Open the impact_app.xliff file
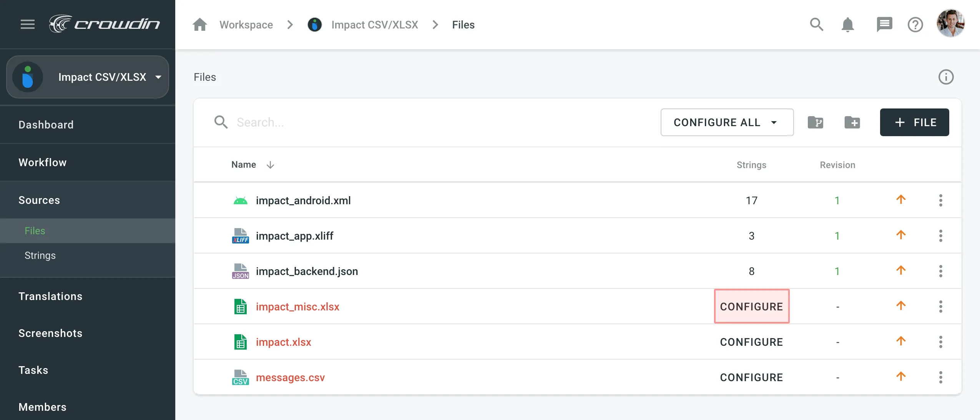This screenshot has height=420, width=980. (294, 236)
